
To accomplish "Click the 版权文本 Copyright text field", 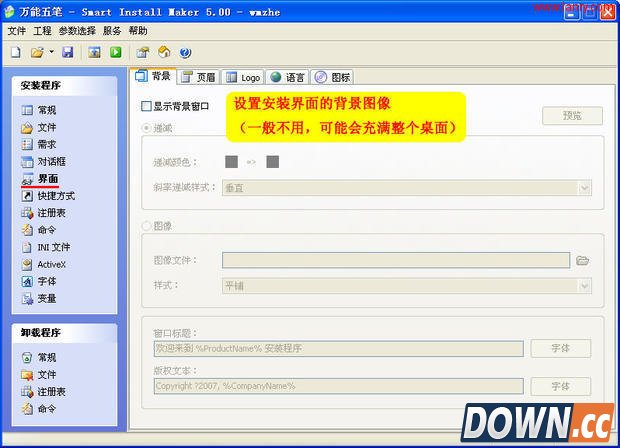I will tap(339, 386).
